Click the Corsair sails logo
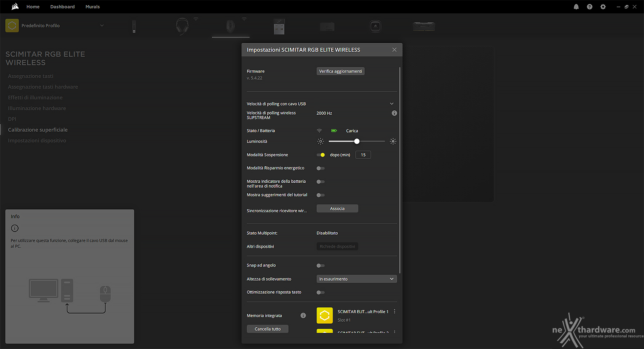Image resolution: width=644 pixels, height=349 pixels. point(15,6)
